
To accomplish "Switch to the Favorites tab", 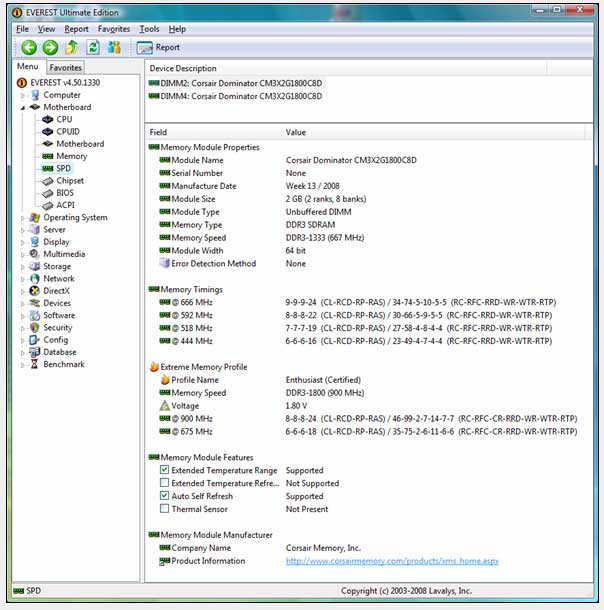I will pos(66,67).
